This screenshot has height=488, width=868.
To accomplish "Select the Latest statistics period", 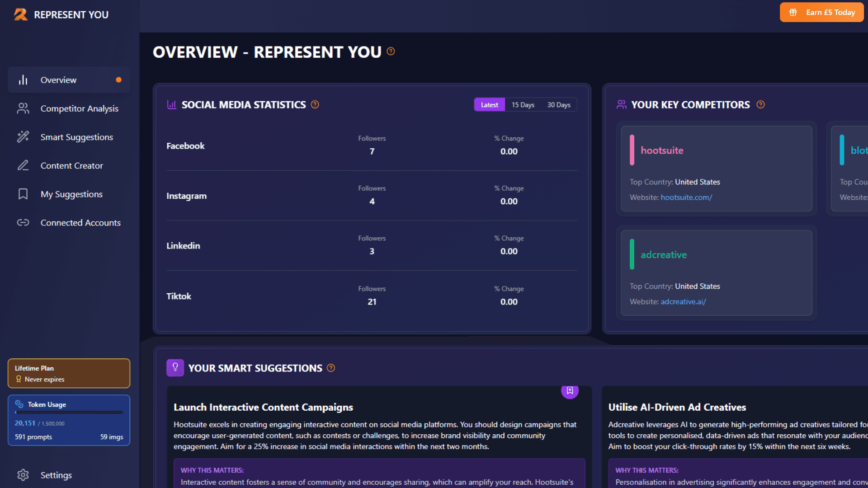I will pyautogui.click(x=489, y=105).
